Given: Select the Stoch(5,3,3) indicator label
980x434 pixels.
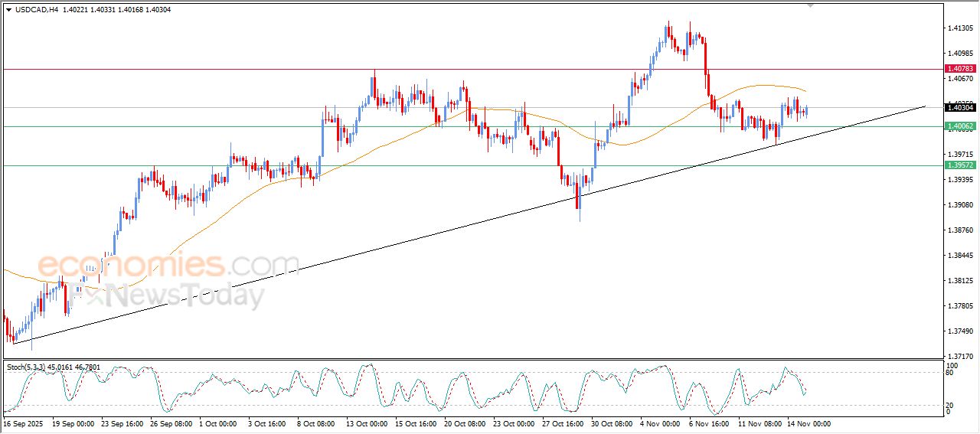Looking at the screenshot, I should [x=26, y=367].
